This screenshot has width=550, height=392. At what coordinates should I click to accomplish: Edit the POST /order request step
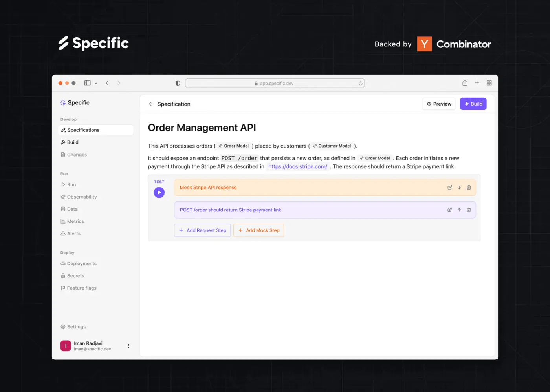449,210
